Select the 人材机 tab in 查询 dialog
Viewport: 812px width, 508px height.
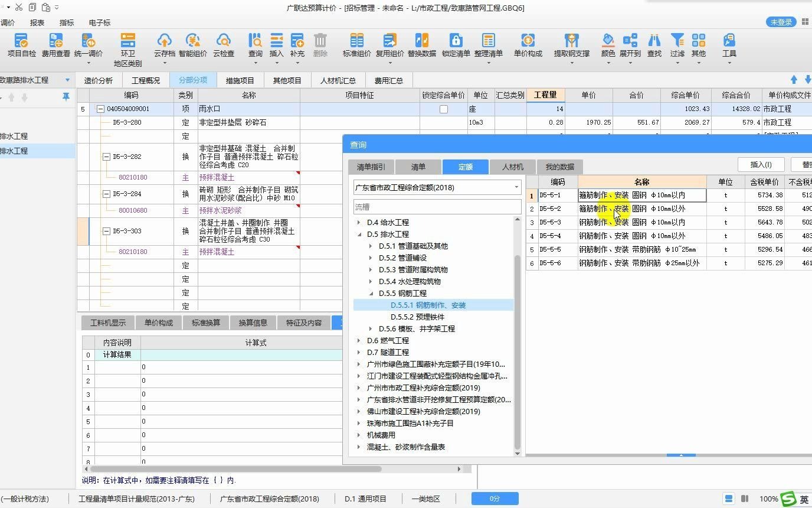513,167
